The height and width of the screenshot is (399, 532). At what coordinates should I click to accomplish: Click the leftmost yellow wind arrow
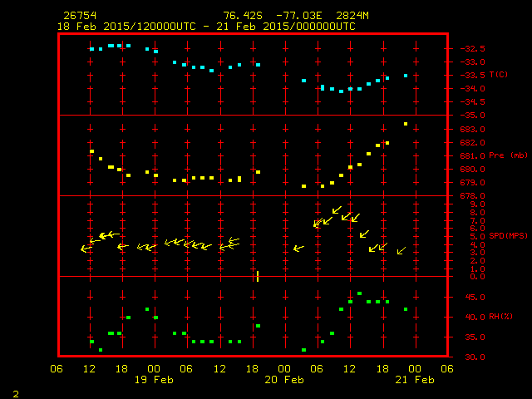tap(86, 249)
